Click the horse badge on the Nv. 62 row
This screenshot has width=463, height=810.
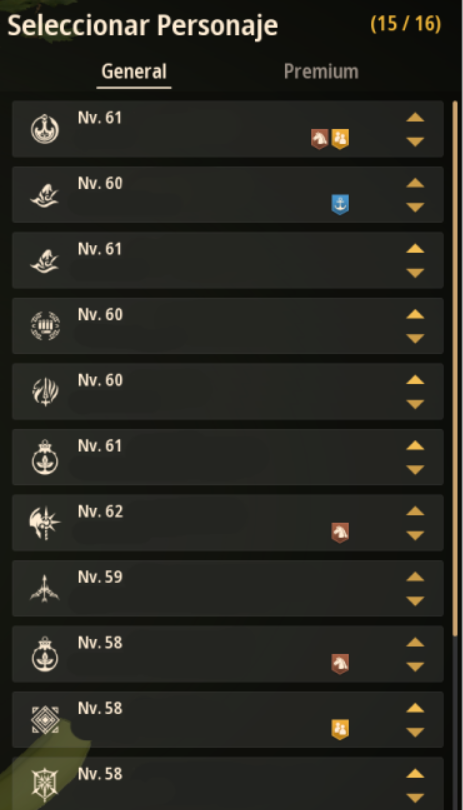point(340,533)
